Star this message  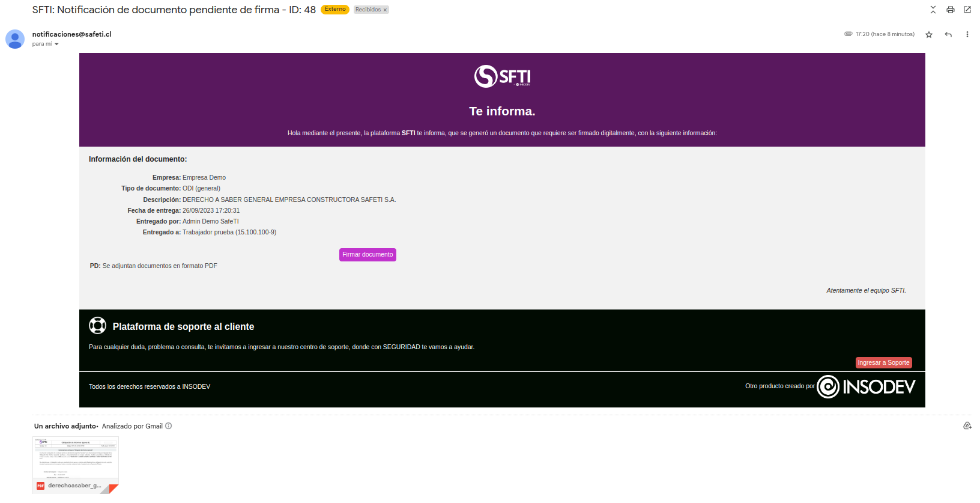click(x=929, y=34)
